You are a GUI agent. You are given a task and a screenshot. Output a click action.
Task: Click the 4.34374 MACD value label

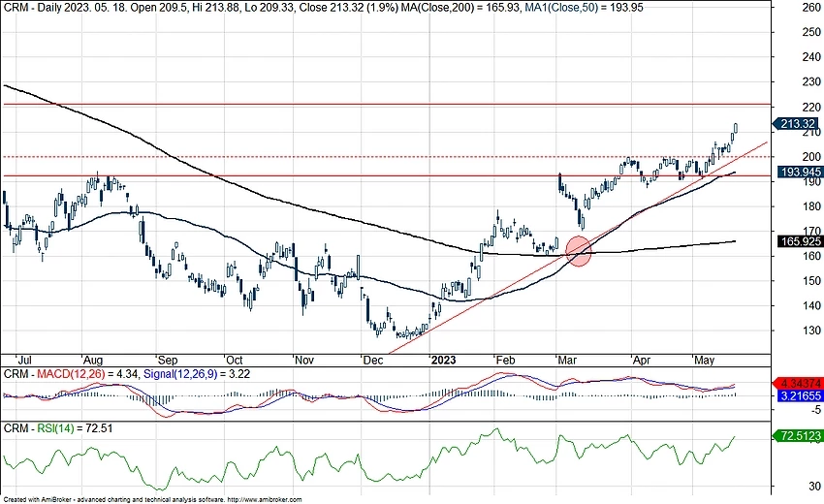pos(800,384)
